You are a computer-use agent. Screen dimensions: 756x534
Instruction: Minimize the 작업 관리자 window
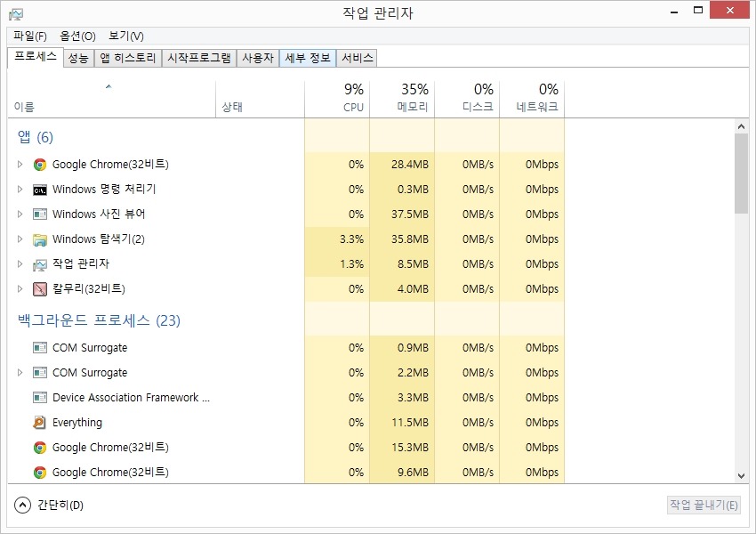point(674,11)
